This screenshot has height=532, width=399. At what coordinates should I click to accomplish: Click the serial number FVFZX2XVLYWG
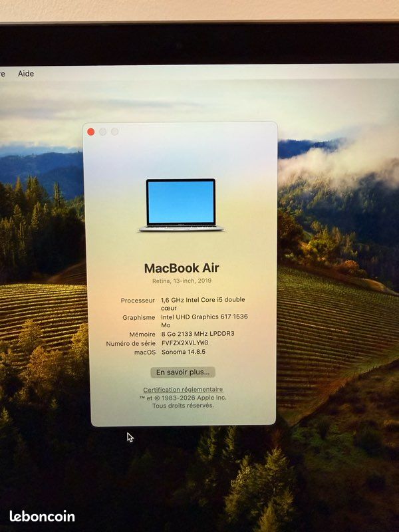click(185, 342)
